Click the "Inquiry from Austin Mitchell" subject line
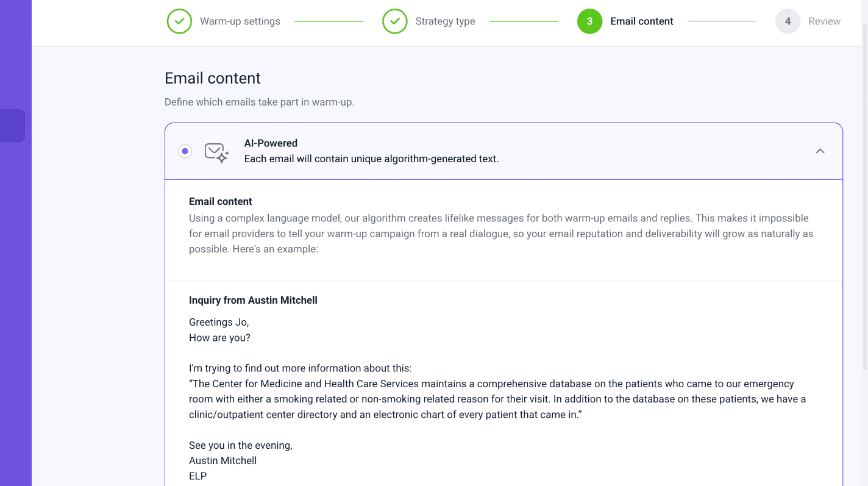 pyautogui.click(x=253, y=300)
